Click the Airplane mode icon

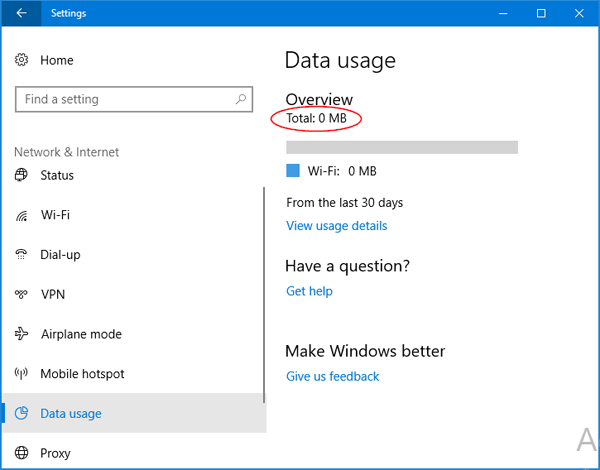pyautogui.click(x=21, y=334)
